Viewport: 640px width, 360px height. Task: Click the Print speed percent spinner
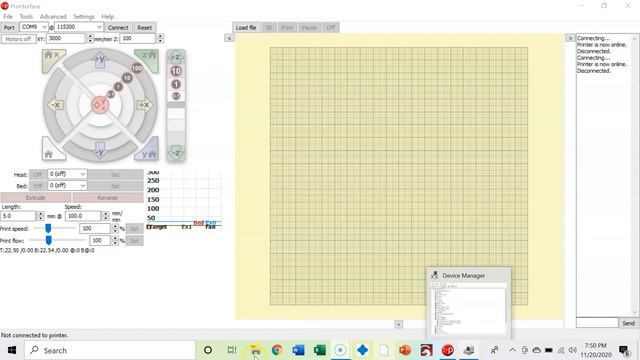115,229
